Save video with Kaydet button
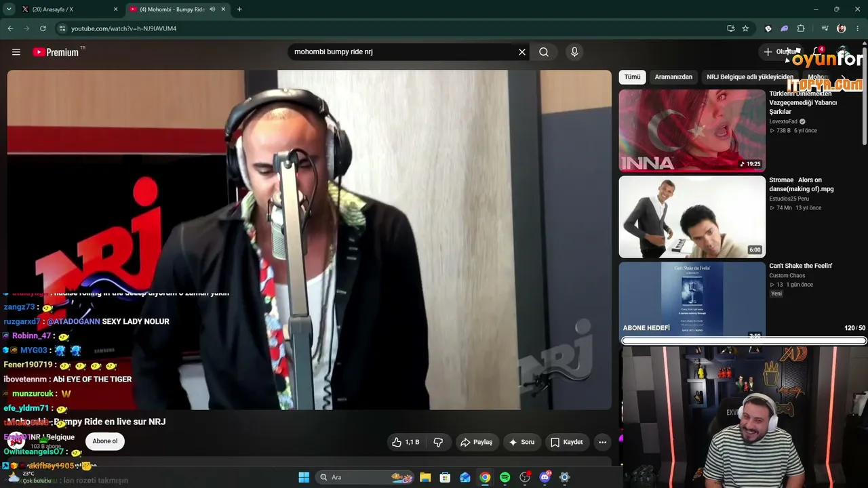 pos(567,442)
